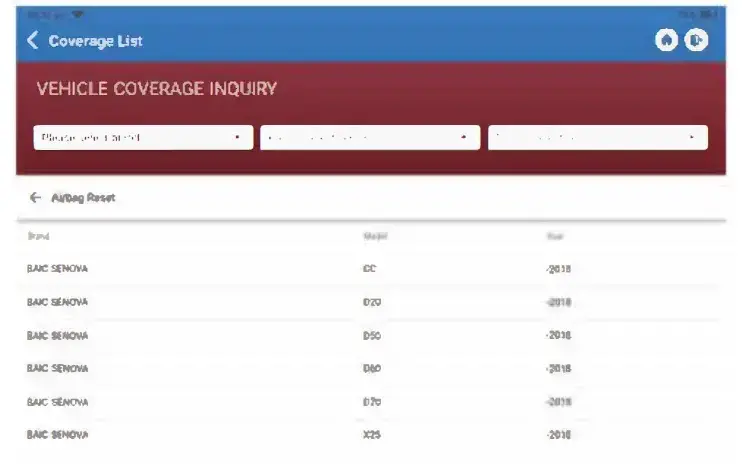Click the Year column header
The height and width of the screenshot is (471, 742).
pos(555,236)
